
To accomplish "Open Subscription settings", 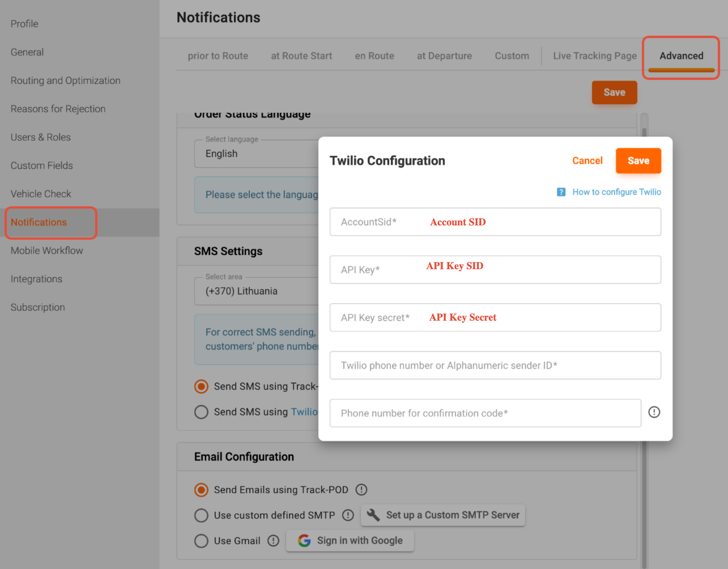I will (38, 307).
